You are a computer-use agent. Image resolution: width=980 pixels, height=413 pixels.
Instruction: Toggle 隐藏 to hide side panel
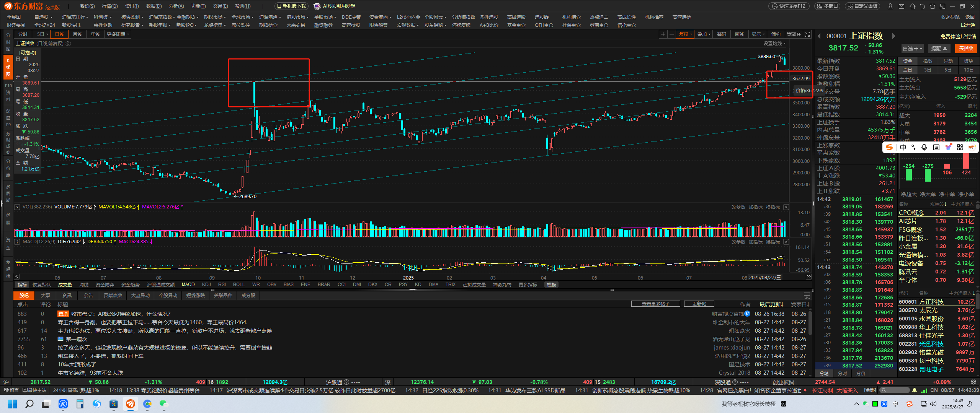(x=794, y=34)
